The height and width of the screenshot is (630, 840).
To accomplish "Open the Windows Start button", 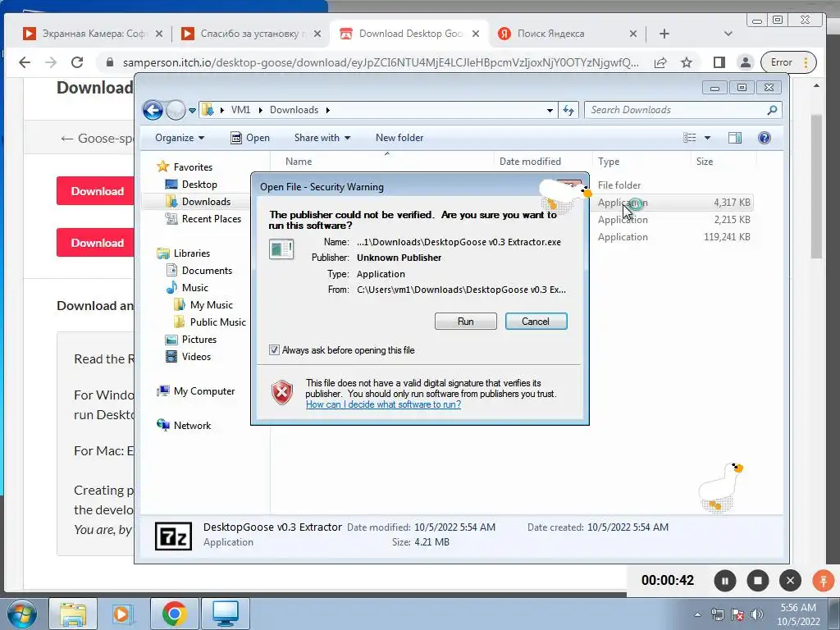I will coord(22,614).
